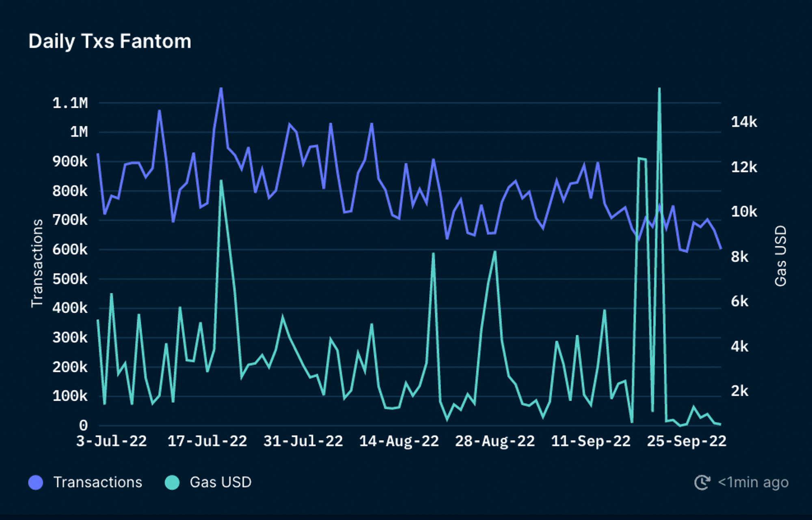
Task: Click the '12k' right axis tick
Action: pos(744,167)
